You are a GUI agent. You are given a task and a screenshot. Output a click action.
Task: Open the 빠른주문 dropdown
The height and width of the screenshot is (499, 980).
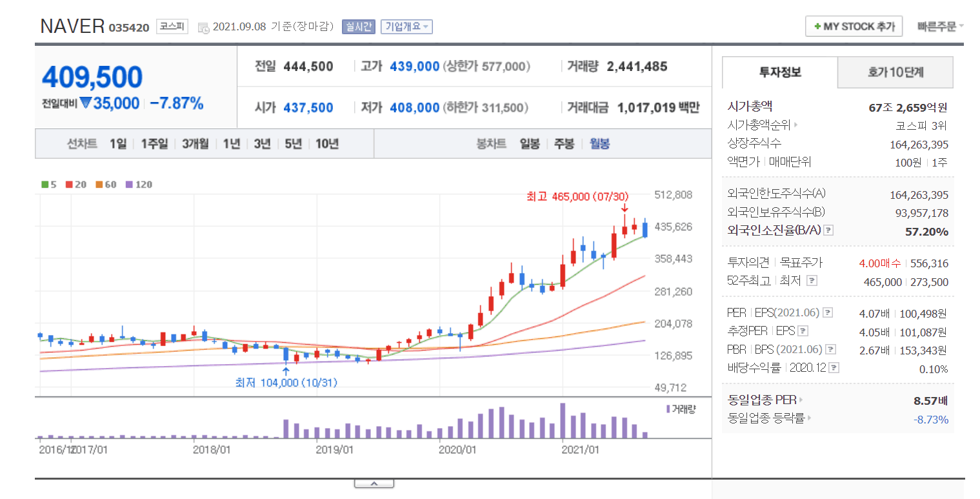click(x=941, y=26)
